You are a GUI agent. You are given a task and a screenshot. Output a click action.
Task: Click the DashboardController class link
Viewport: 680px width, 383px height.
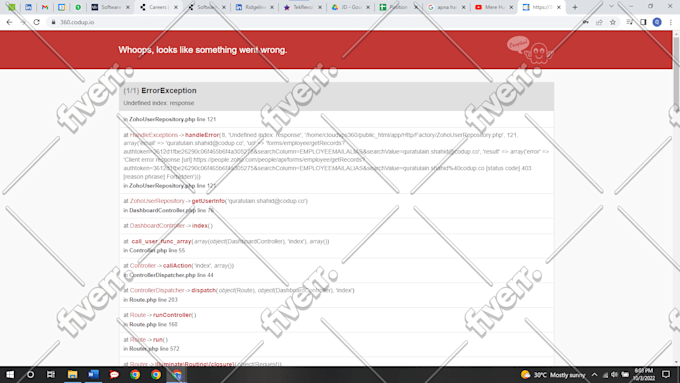(157, 226)
